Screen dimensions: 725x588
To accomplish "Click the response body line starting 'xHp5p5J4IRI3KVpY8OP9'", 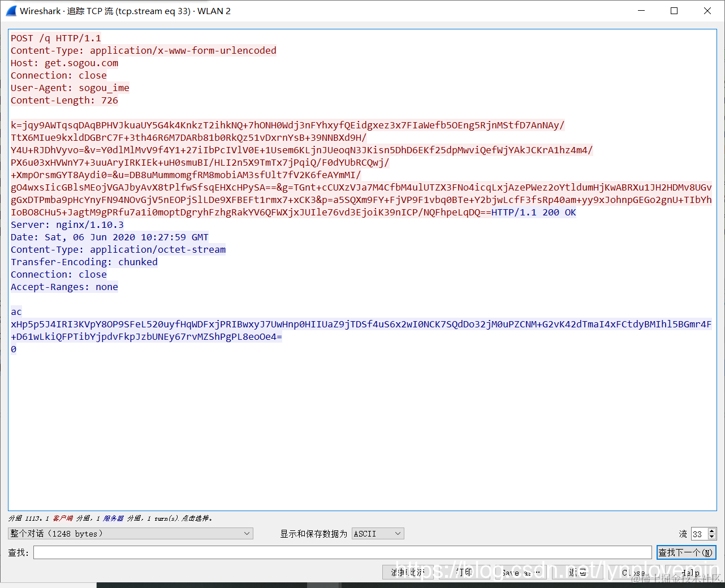I will click(x=361, y=325).
